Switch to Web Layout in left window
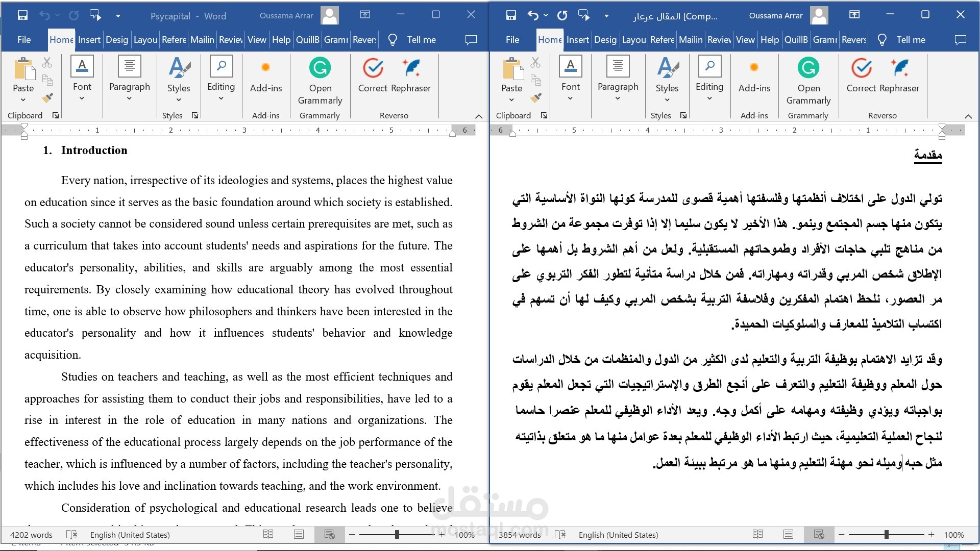This screenshot has height=551, width=980. [x=329, y=535]
